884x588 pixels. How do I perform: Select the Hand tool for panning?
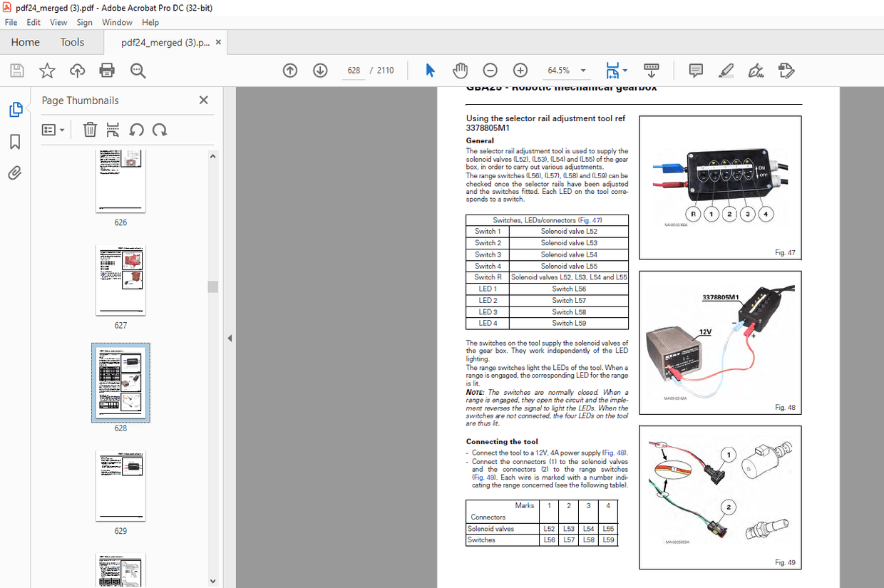460,70
